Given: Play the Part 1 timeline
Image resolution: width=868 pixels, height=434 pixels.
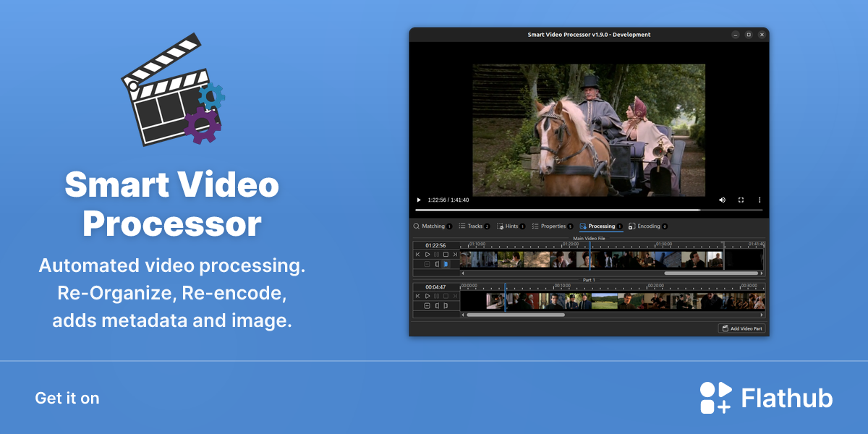Looking at the screenshot, I should [427, 296].
